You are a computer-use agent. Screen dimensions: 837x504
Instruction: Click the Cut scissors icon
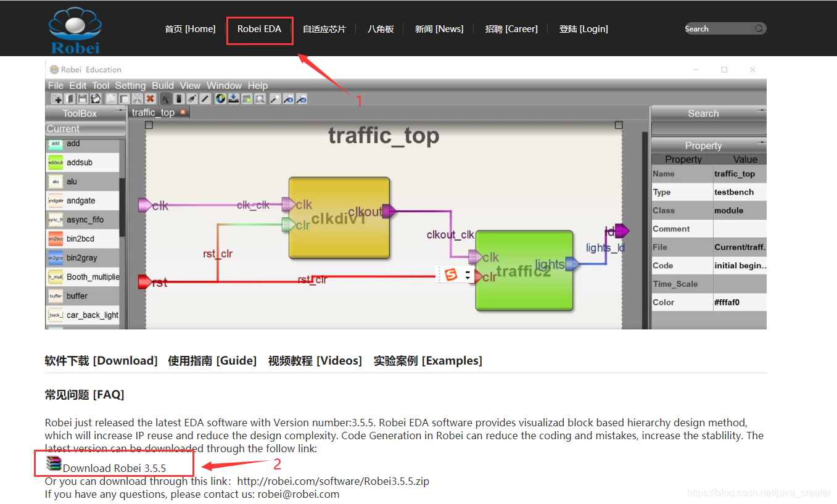point(137,99)
